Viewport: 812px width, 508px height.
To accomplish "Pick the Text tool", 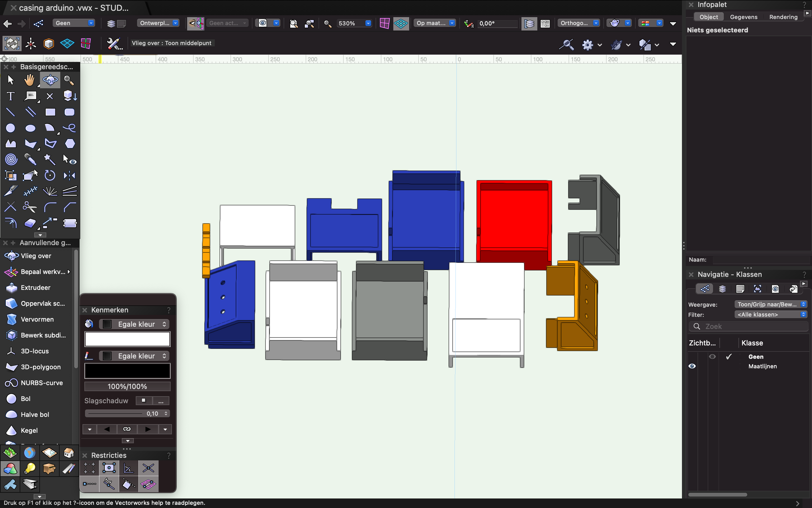I will point(11,97).
